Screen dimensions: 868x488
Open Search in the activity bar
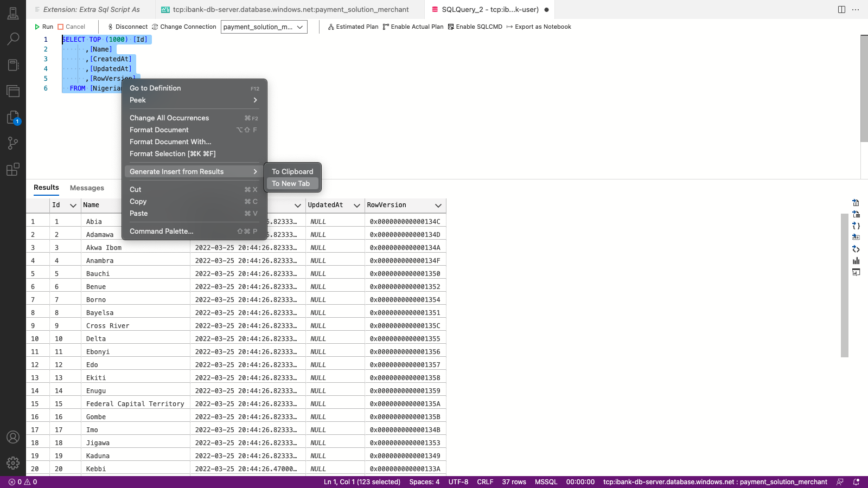tap(13, 38)
